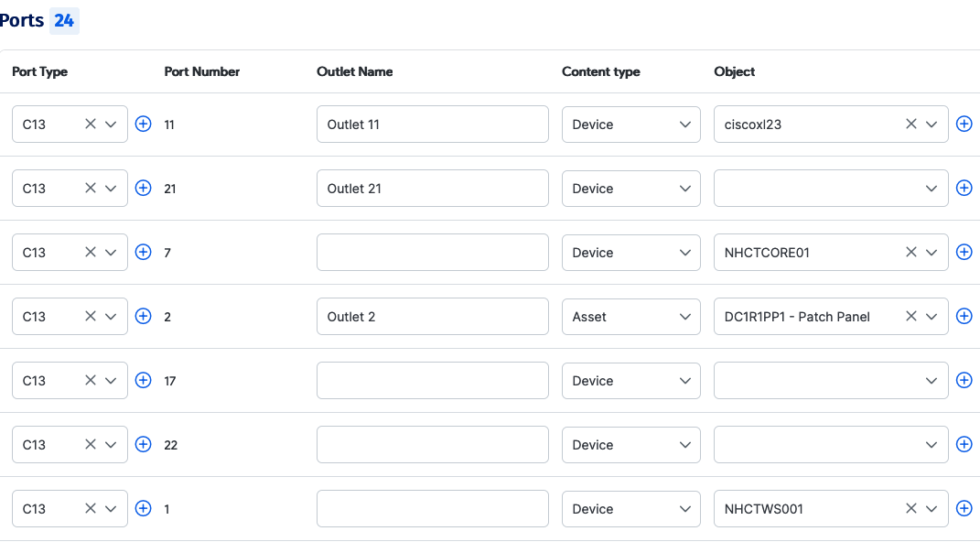Screen dimensions: 980x542
Task: Click the empty Outlet Name field for Port 7
Action: pyautogui.click(x=432, y=252)
